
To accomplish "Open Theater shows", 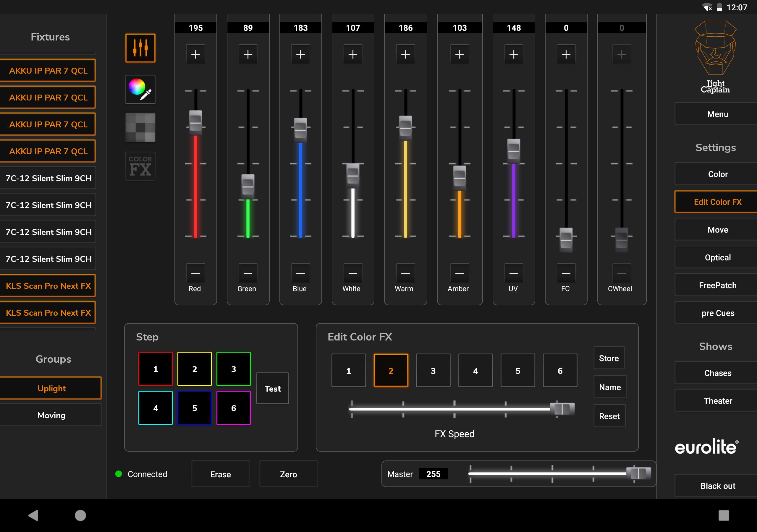I will click(x=716, y=401).
